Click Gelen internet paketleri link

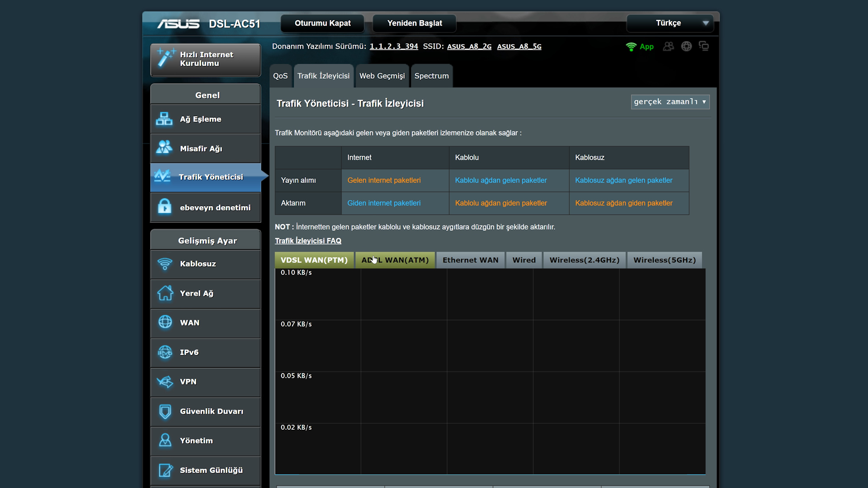tap(384, 180)
